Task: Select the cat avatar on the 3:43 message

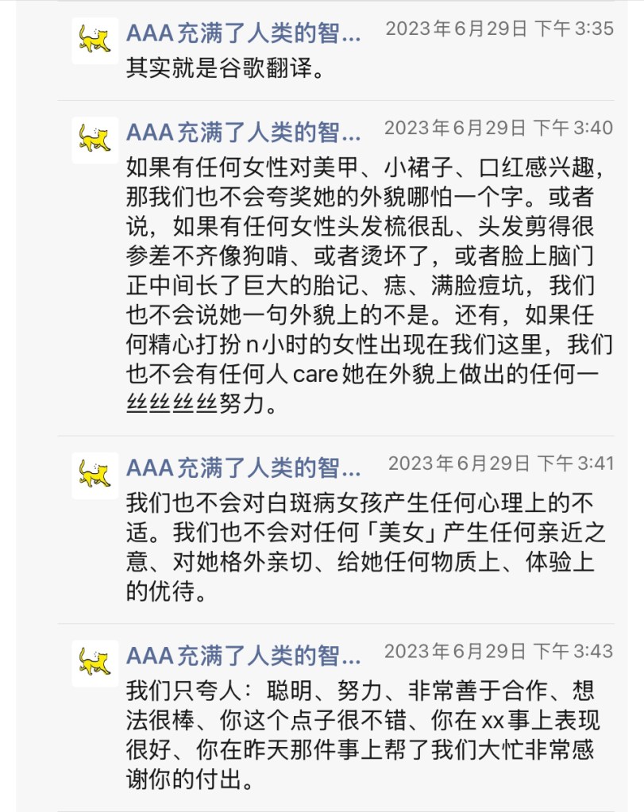Action: tap(94, 662)
